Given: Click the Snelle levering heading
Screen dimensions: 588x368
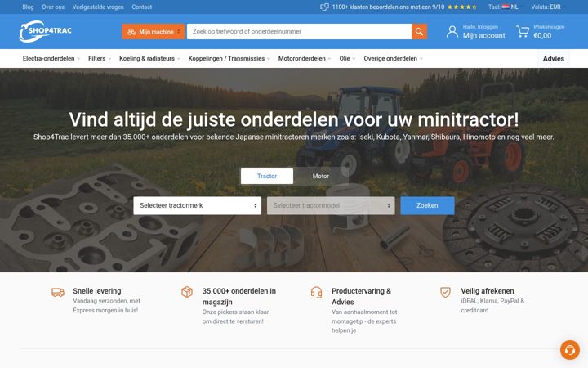Looking at the screenshot, I should pyautogui.click(x=97, y=291).
